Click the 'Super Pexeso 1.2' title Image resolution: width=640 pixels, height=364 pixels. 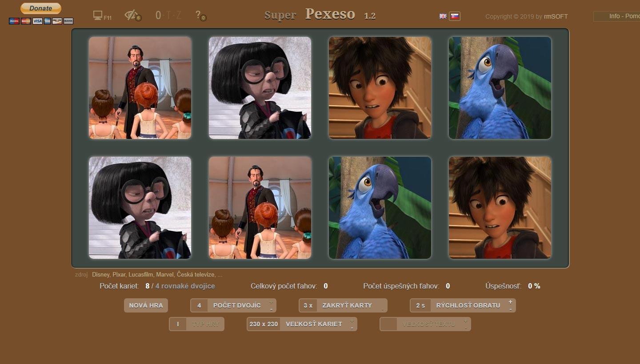tap(320, 15)
